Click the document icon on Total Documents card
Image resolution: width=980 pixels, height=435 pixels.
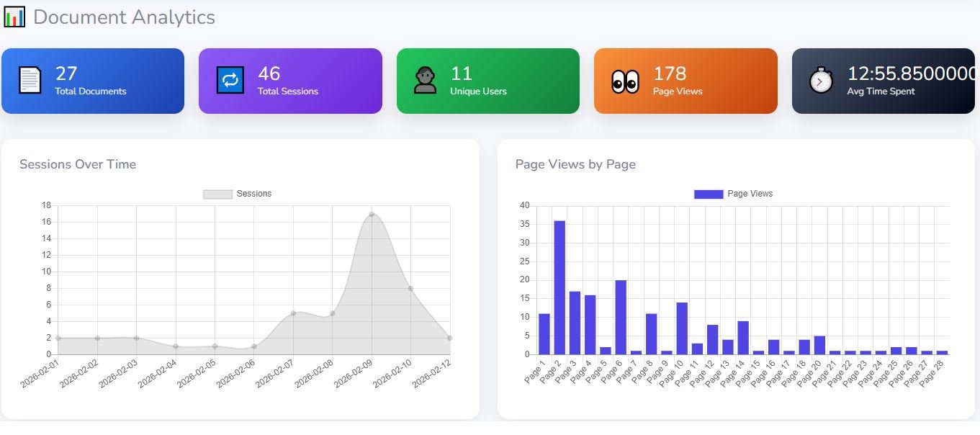click(29, 79)
